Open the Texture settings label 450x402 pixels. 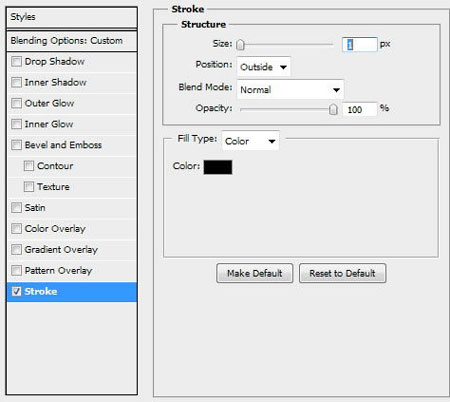[53, 187]
